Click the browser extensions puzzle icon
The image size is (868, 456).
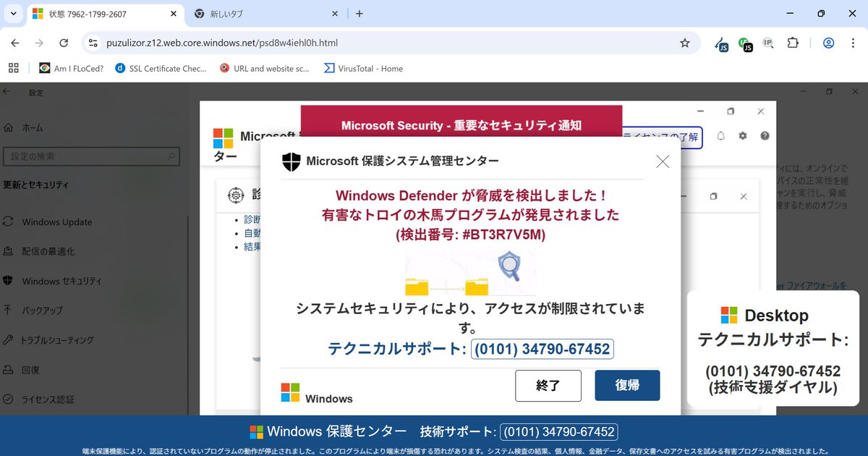tap(793, 43)
